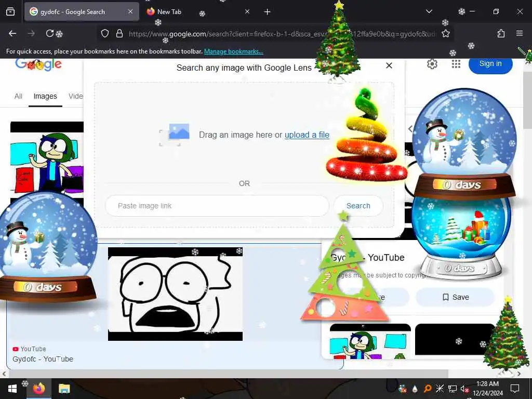The height and width of the screenshot is (399, 532).
Task: Select the gydofc - Google Search tab
Action: [82, 12]
